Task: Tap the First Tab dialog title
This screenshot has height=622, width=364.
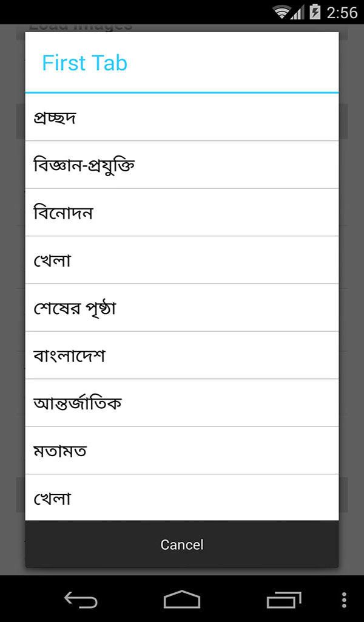Action: pos(85,63)
